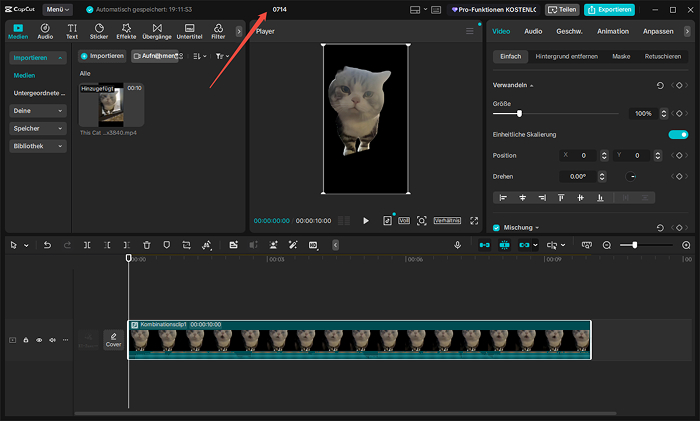Image resolution: width=700 pixels, height=421 pixels.
Task: Open the player hamburger menu
Action: pyautogui.click(x=470, y=31)
